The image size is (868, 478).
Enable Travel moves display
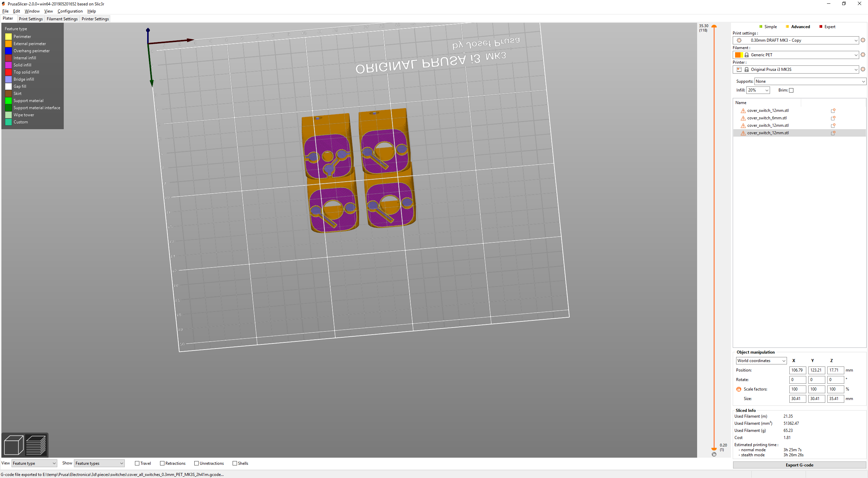click(x=137, y=463)
